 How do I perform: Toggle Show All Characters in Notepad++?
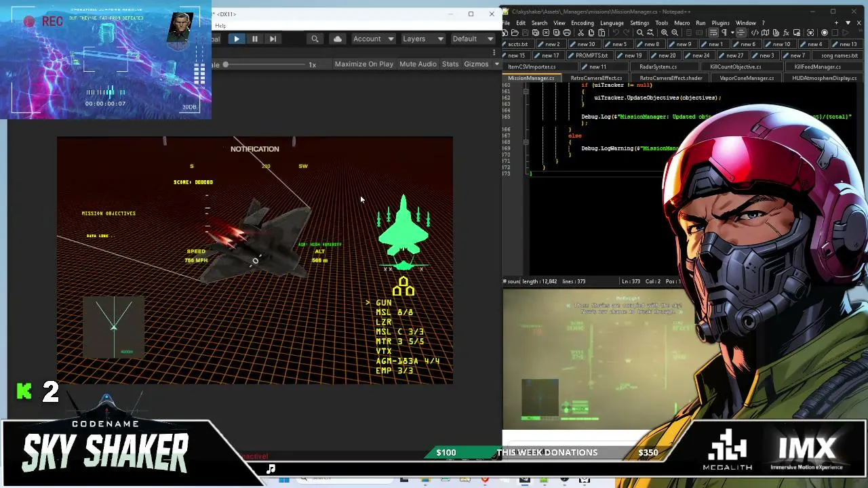(x=724, y=33)
